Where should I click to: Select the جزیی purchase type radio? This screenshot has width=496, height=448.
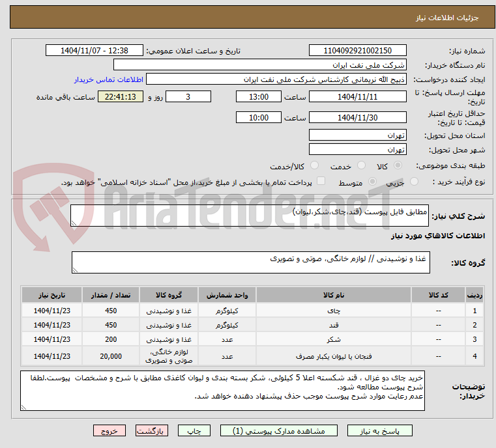[414, 181]
